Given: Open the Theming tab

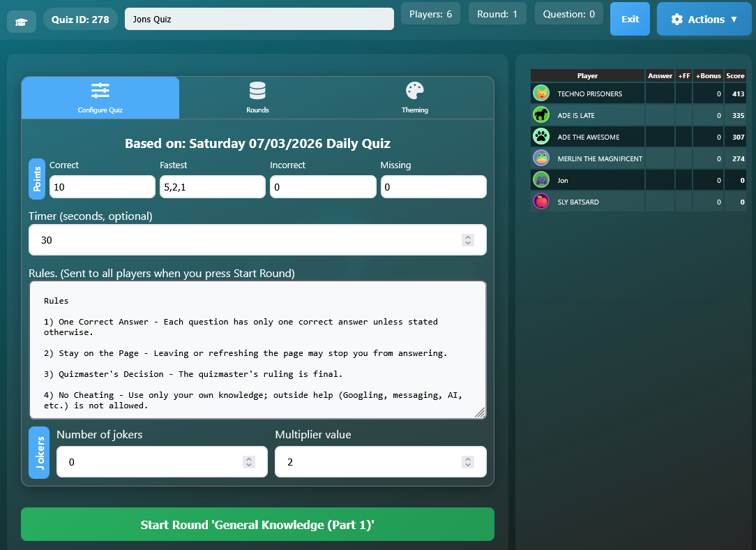Looking at the screenshot, I should pos(414,98).
